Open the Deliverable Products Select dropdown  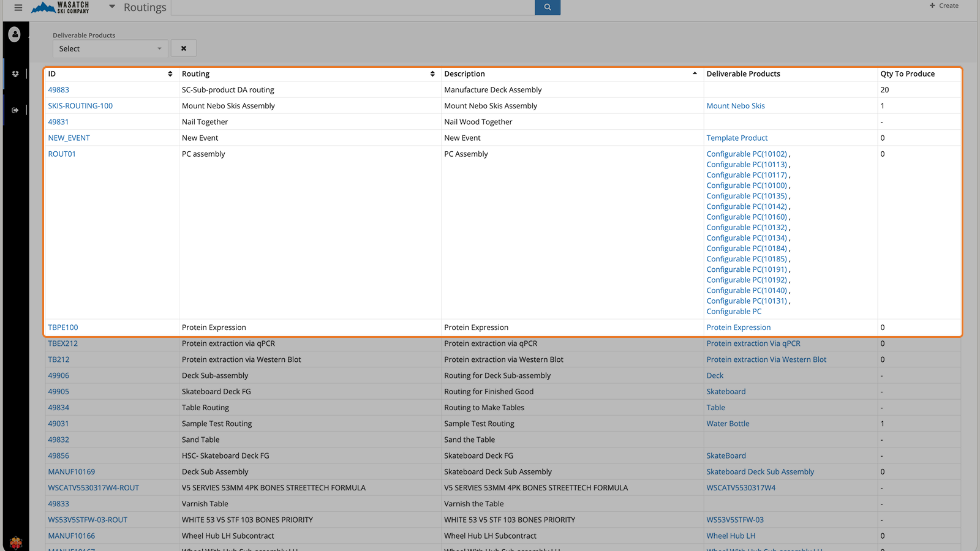coord(110,48)
